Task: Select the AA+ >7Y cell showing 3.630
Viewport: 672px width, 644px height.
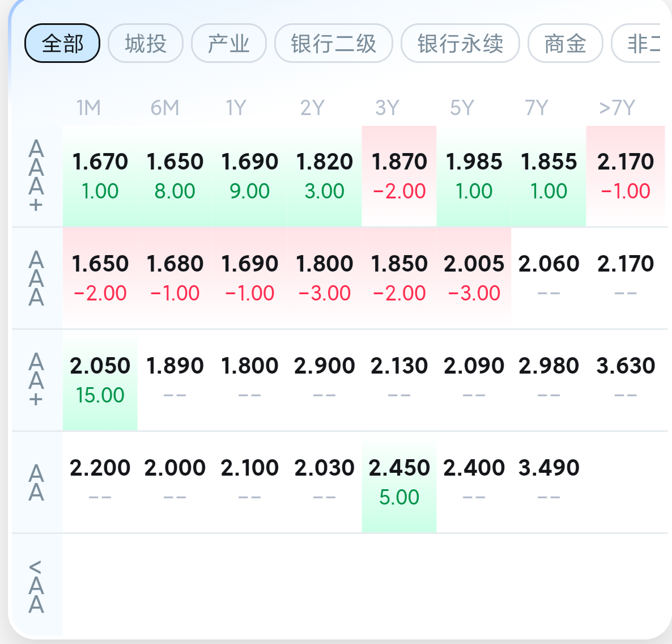Action: [x=626, y=380]
